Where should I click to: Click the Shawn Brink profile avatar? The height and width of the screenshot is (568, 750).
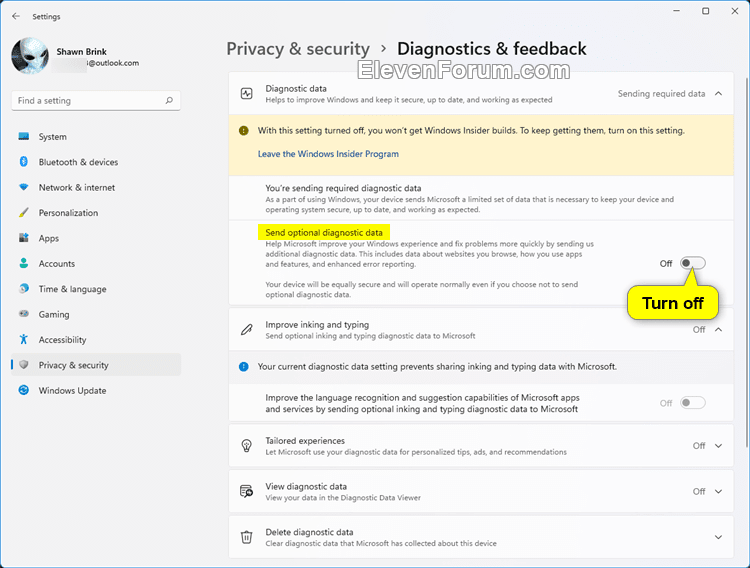tap(30, 56)
